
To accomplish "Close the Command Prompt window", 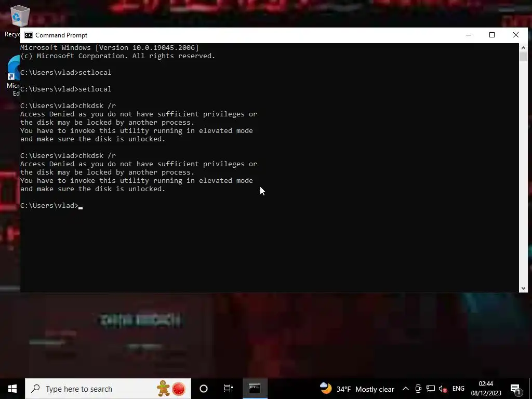I will coord(516,35).
